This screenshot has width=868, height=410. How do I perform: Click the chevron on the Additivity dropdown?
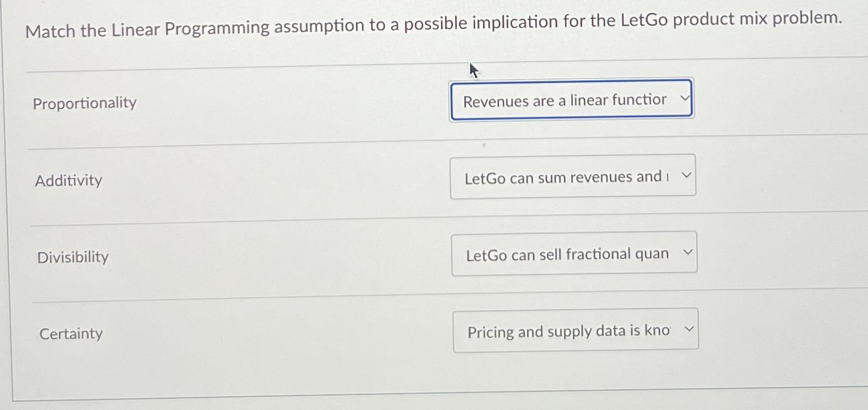click(686, 176)
